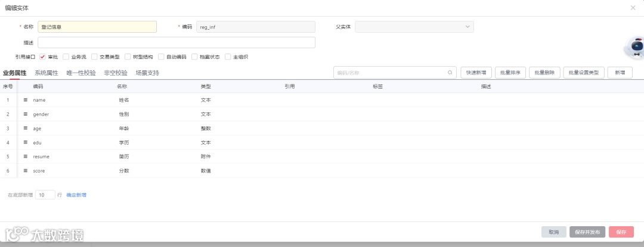The height and width of the screenshot is (247, 644).
Task: Click the 姓名 name cell
Action: pos(123,100)
